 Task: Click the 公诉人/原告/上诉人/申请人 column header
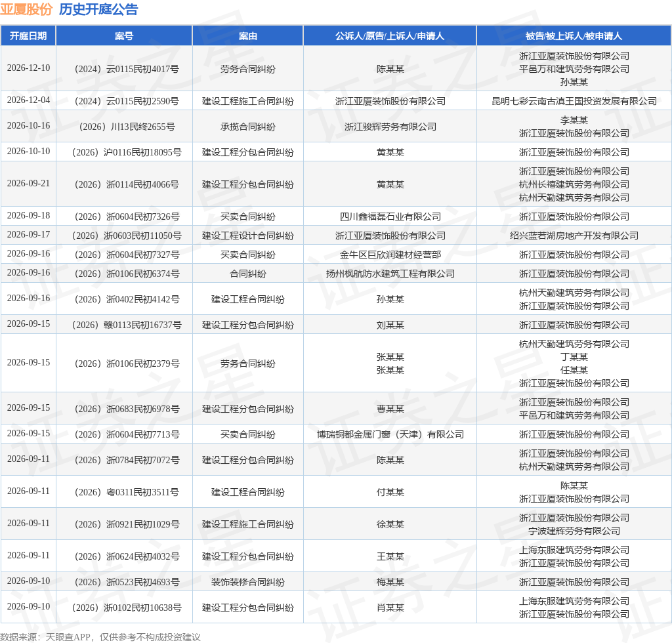390,36
